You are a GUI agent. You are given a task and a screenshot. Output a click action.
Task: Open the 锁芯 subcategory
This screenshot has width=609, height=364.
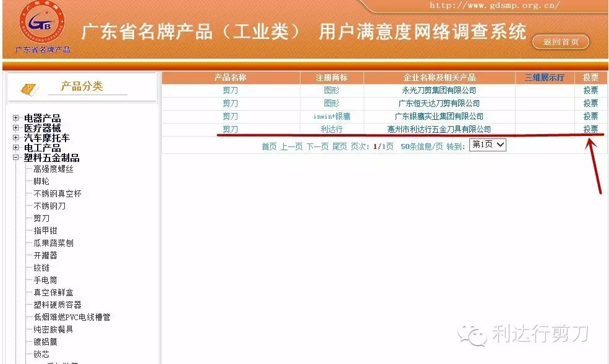[41, 354]
